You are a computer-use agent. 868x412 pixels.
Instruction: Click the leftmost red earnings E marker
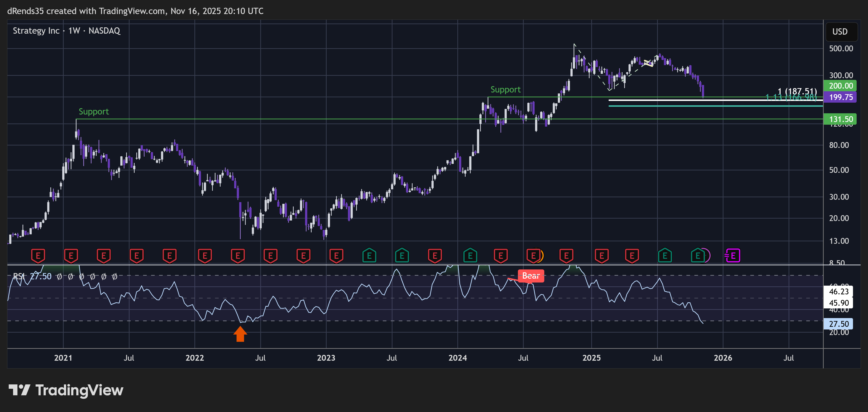(x=38, y=256)
